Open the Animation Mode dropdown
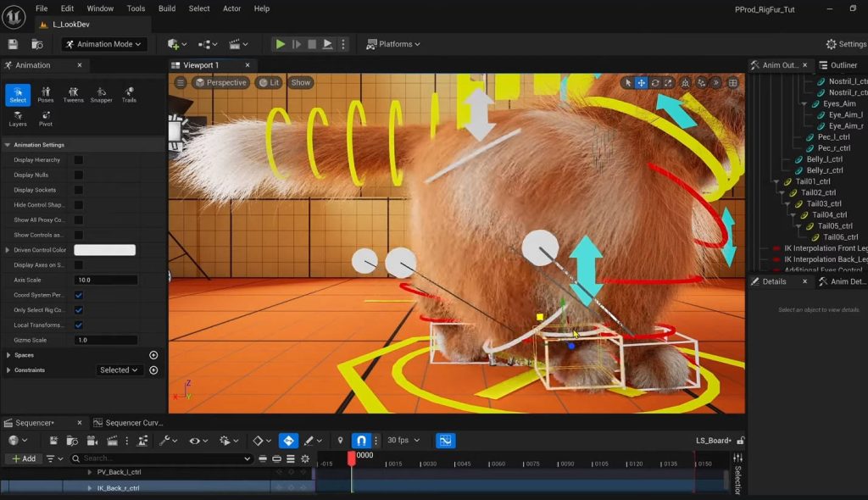This screenshot has width=868, height=500. click(x=106, y=44)
